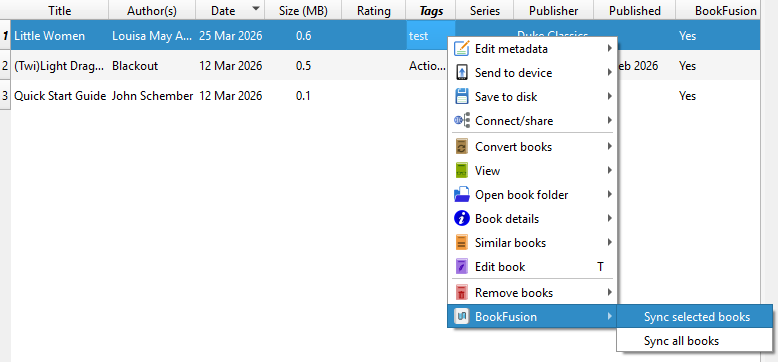
Task: Select Similar books menu entry
Action: point(532,242)
